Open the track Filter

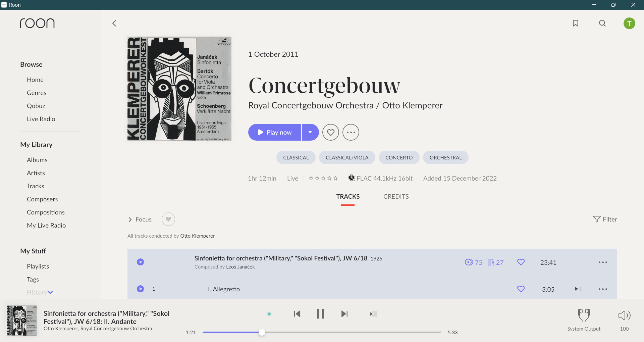coord(605,219)
